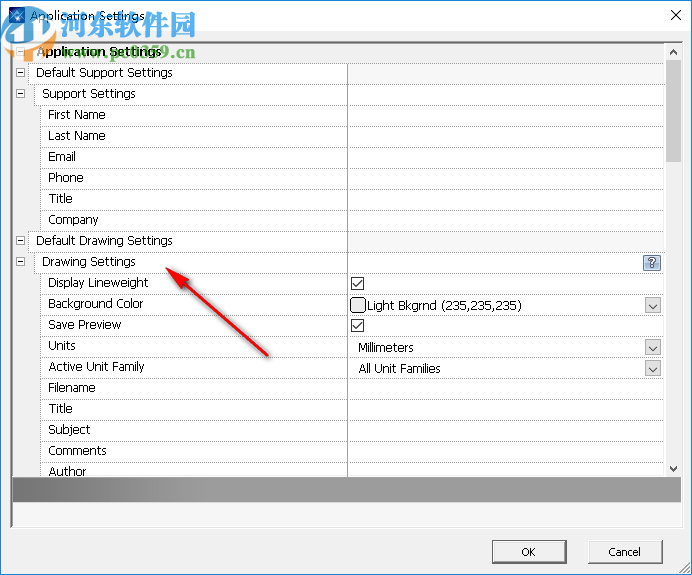The width and height of the screenshot is (692, 575).
Task: Select the Units label
Action: (62, 346)
